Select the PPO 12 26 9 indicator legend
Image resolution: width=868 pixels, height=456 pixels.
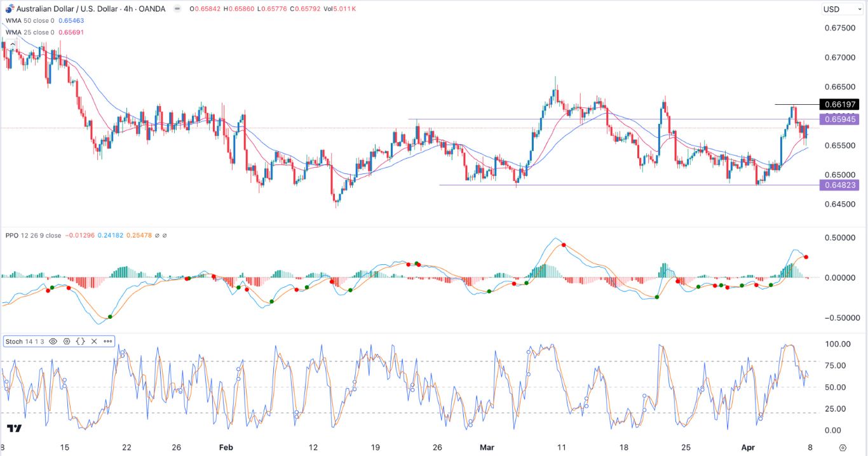coord(33,236)
